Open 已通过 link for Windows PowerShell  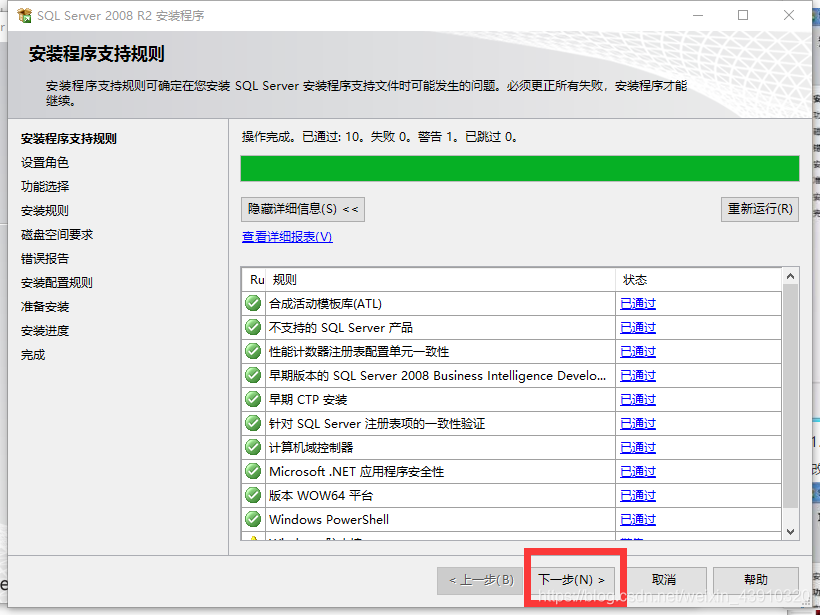(x=637, y=520)
